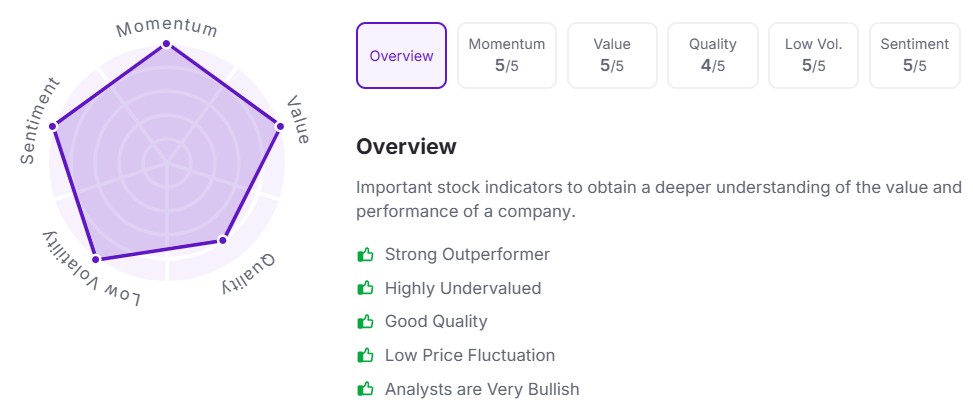Click the Value data point on radar chart
Image resolution: width=973 pixels, height=417 pixels.
click(x=280, y=126)
